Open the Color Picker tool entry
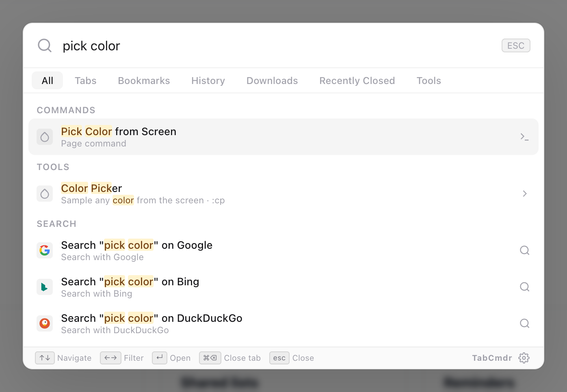The height and width of the screenshot is (392, 567). tap(283, 194)
